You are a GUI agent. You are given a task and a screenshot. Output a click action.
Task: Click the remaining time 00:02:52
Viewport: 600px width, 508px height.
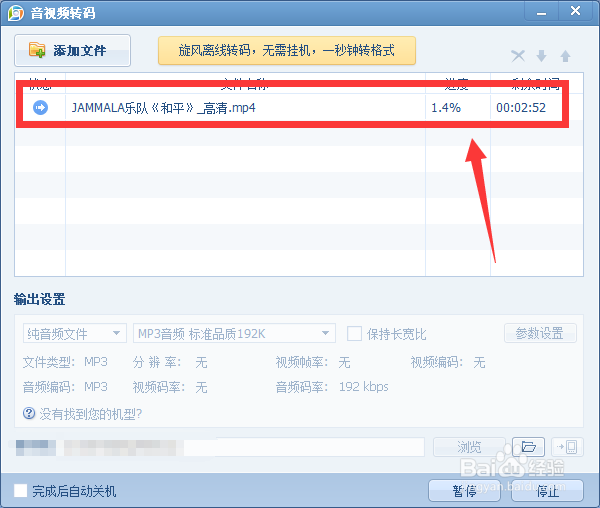[x=521, y=108]
